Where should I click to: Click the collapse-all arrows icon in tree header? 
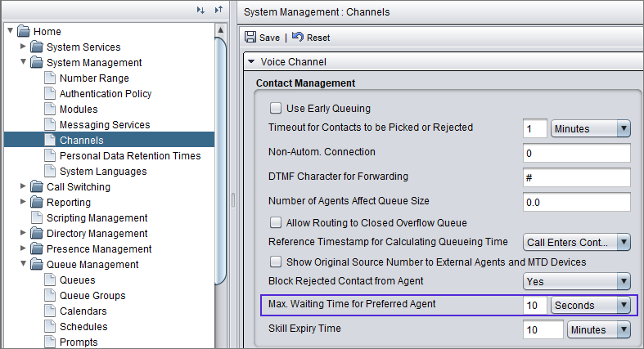200,10
